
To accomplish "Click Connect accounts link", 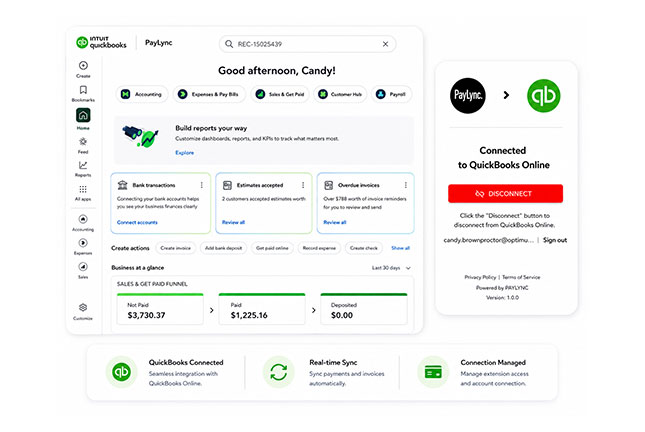I will point(137,222).
